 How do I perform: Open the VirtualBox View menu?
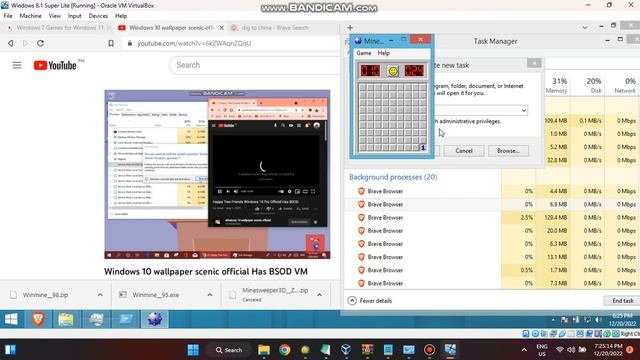click(54, 16)
